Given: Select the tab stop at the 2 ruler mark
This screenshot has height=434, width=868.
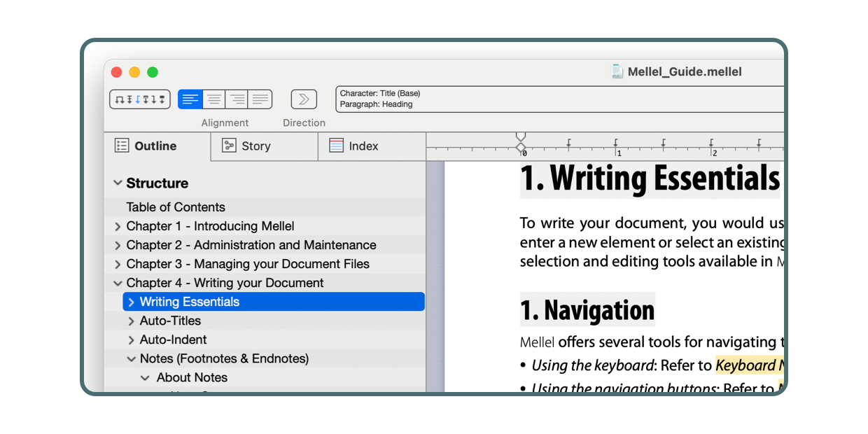Looking at the screenshot, I should tap(711, 143).
